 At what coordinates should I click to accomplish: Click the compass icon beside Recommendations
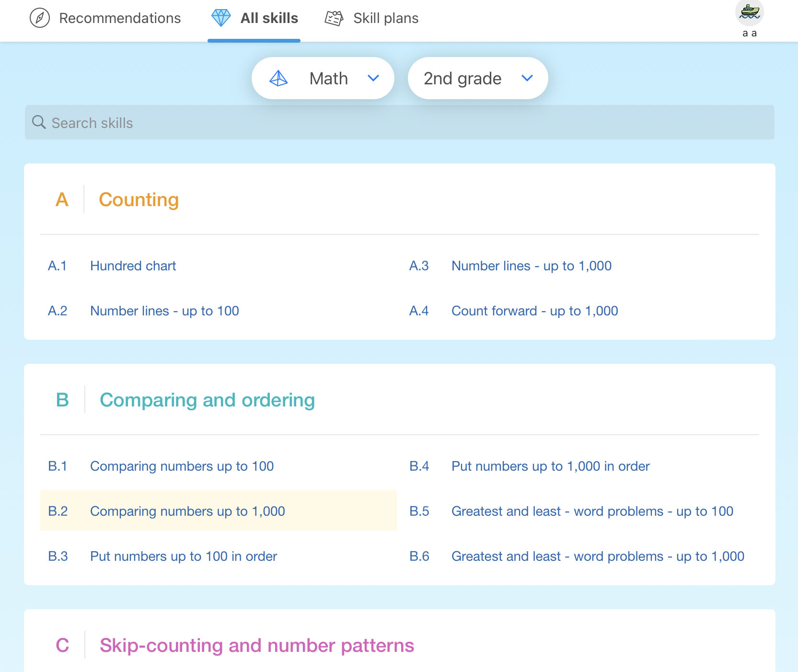39,18
